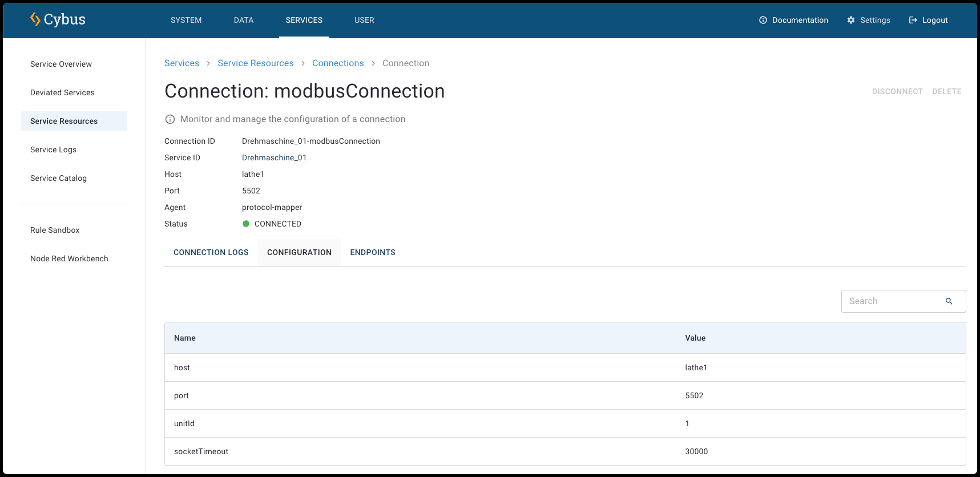Open Node Red Workbench in the sidebar

69,258
